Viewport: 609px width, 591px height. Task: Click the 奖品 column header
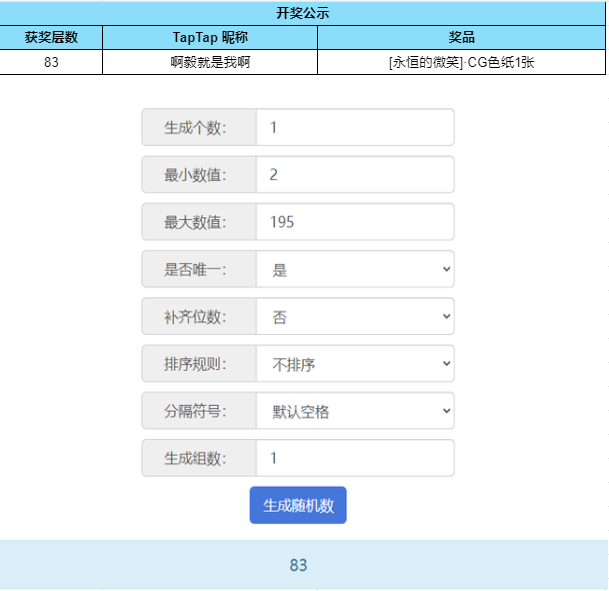(x=461, y=37)
